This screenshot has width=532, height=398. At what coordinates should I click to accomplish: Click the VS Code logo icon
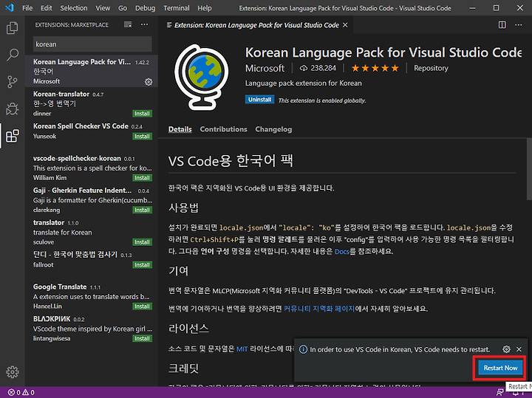[10, 8]
